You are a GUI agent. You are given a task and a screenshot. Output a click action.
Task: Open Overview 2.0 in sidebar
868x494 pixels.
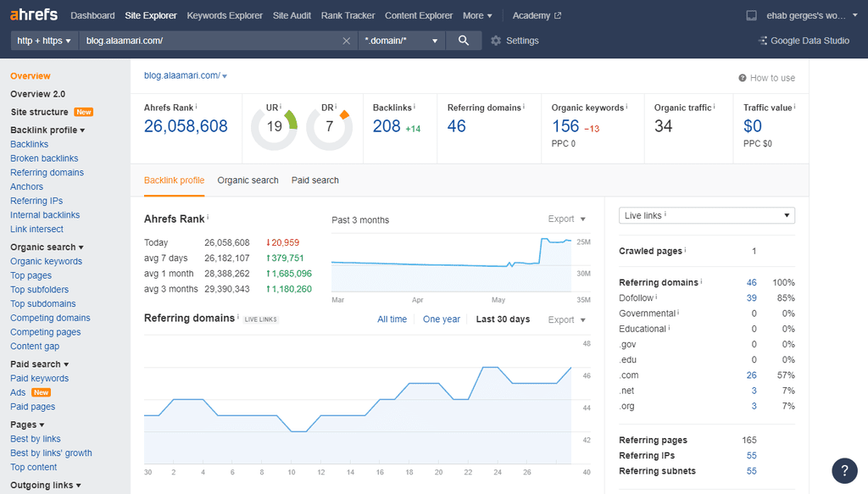(37, 94)
